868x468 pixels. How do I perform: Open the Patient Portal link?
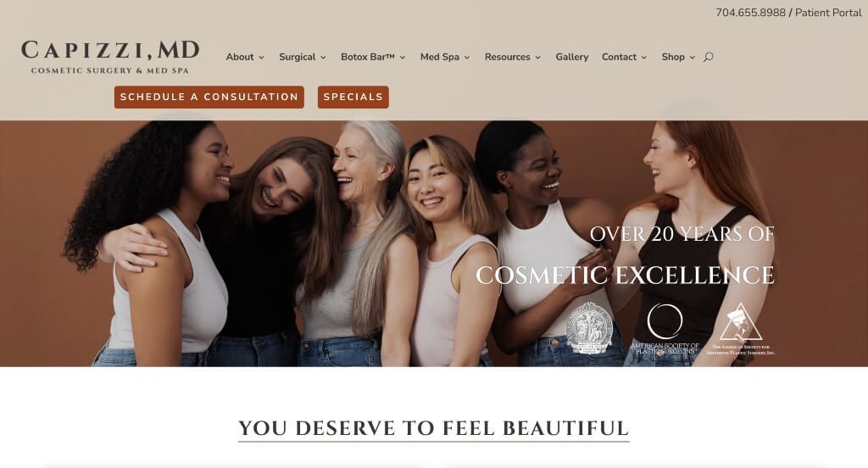[x=828, y=13]
